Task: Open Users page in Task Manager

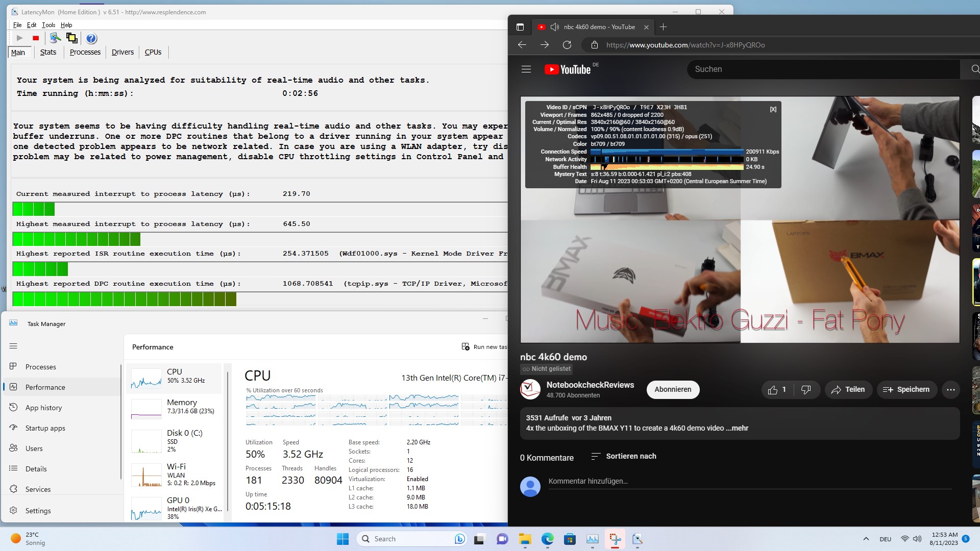Action: [x=62, y=449]
